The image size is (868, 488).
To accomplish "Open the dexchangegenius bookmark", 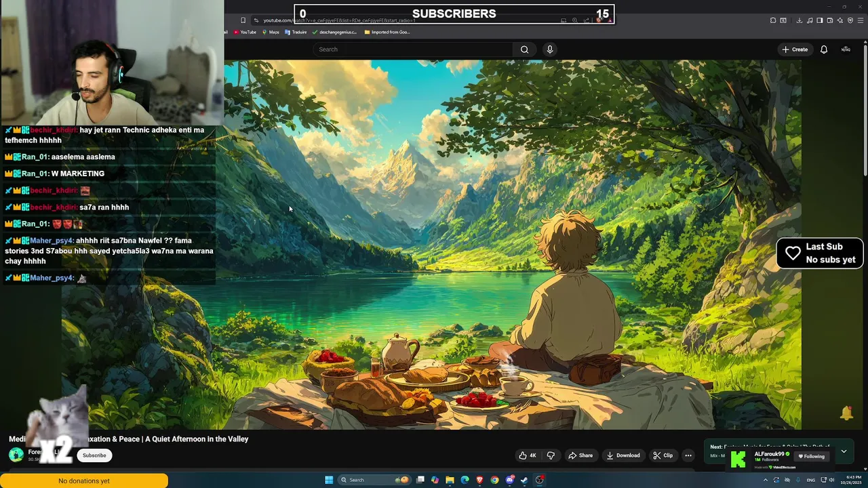I will click(x=334, y=32).
